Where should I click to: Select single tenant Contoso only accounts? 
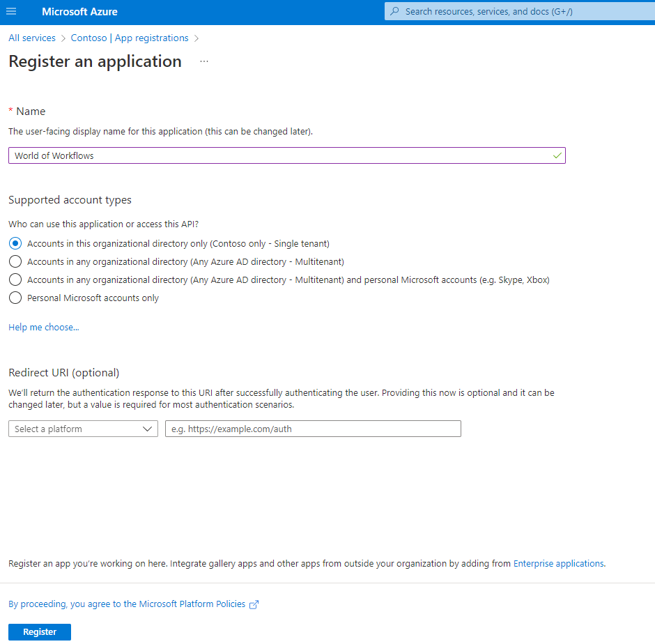point(15,243)
